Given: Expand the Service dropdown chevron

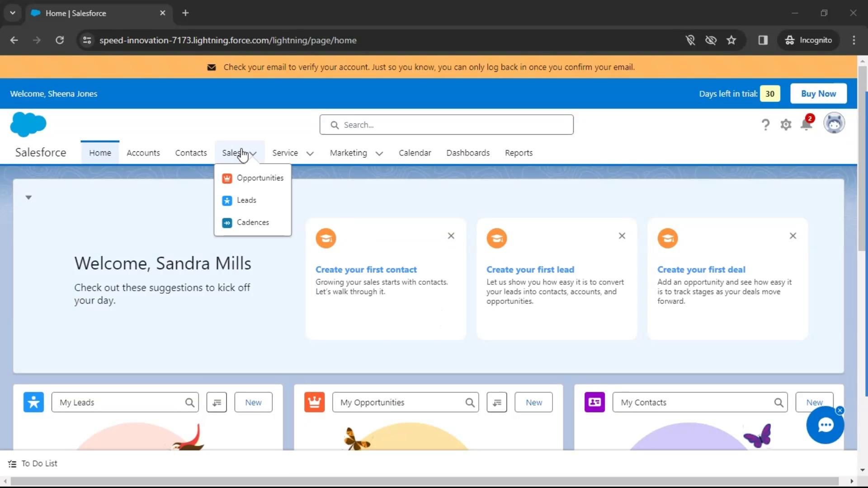Looking at the screenshot, I should (310, 153).
